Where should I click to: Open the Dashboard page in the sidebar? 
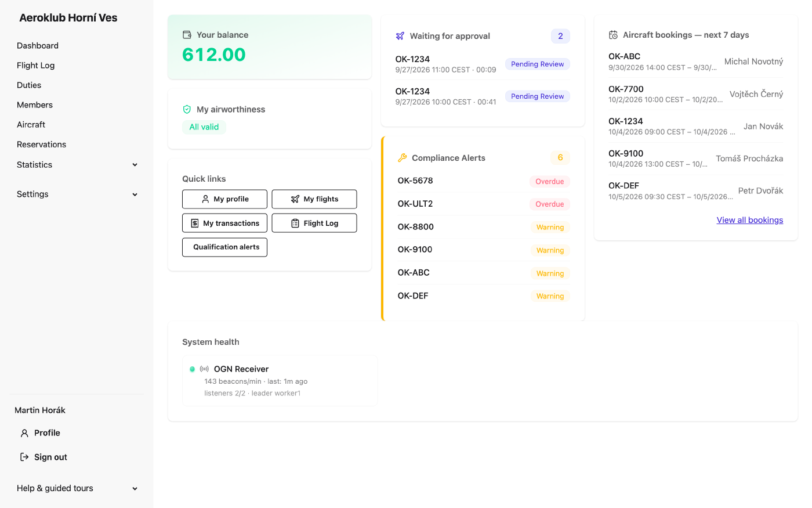coord(38,46)
